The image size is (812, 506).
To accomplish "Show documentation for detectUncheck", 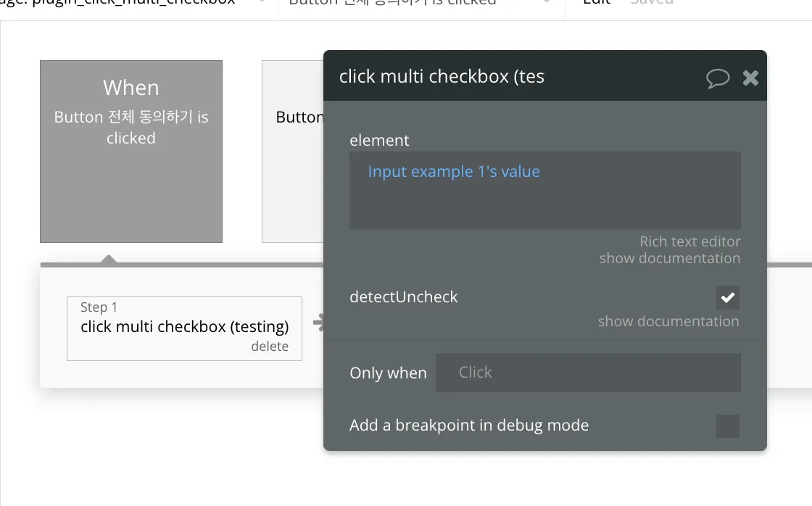I will (x=668, y=321).
